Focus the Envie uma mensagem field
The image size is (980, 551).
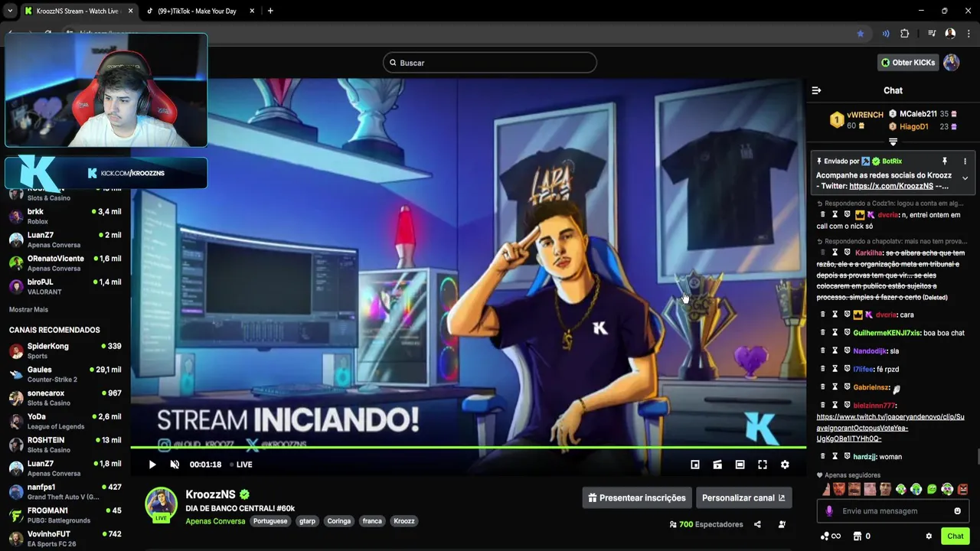893,511
